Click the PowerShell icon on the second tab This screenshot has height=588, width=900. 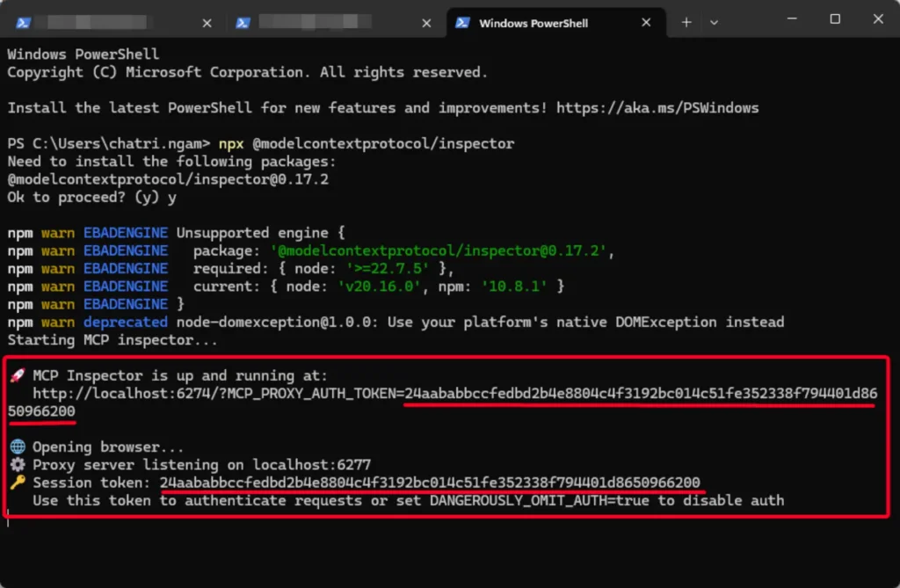243,23
